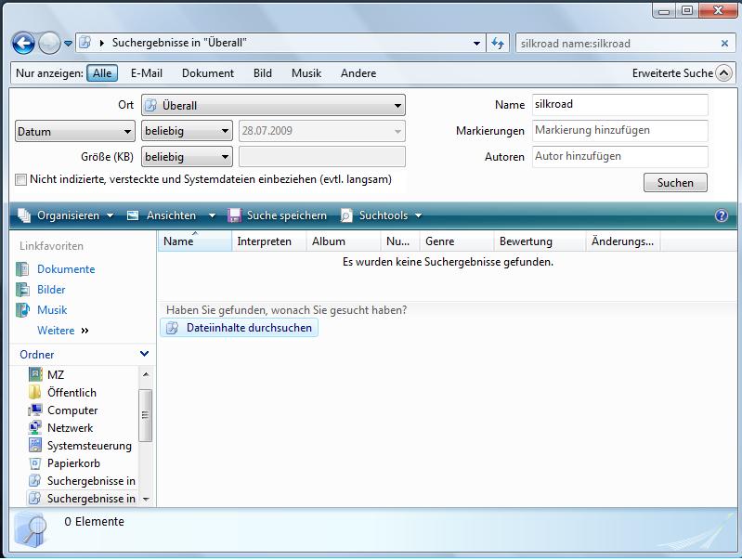Open Musik favorite link
The image size is (742, 560).
[52, 310]
